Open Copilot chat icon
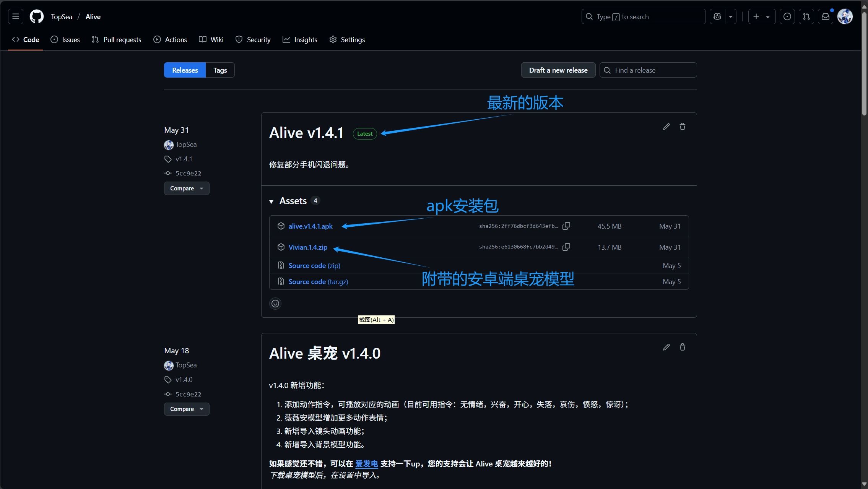 coord(717,16)
